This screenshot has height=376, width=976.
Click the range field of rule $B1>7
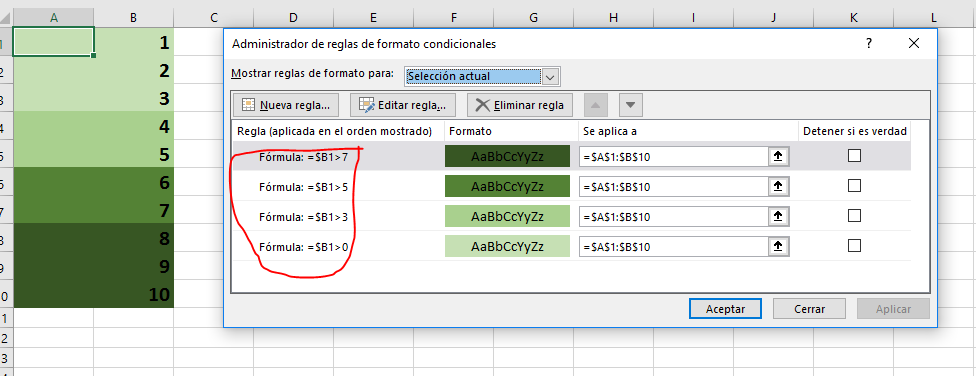[x=673, y=156]
